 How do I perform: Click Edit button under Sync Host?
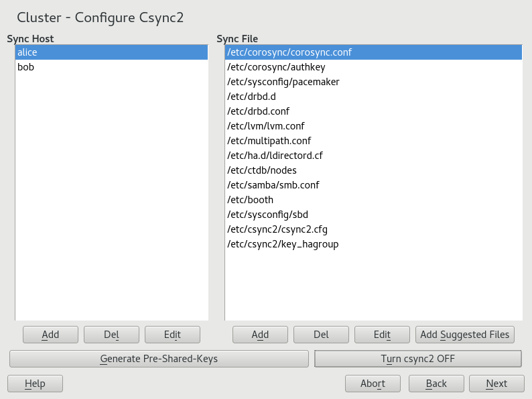pyautogui.click(x=172, y=335)
